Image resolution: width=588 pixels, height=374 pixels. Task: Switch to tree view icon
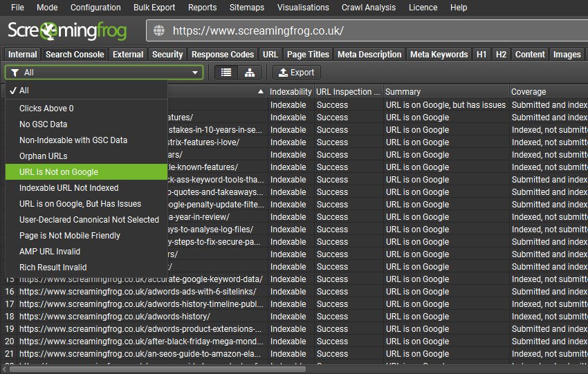(249, 73)
